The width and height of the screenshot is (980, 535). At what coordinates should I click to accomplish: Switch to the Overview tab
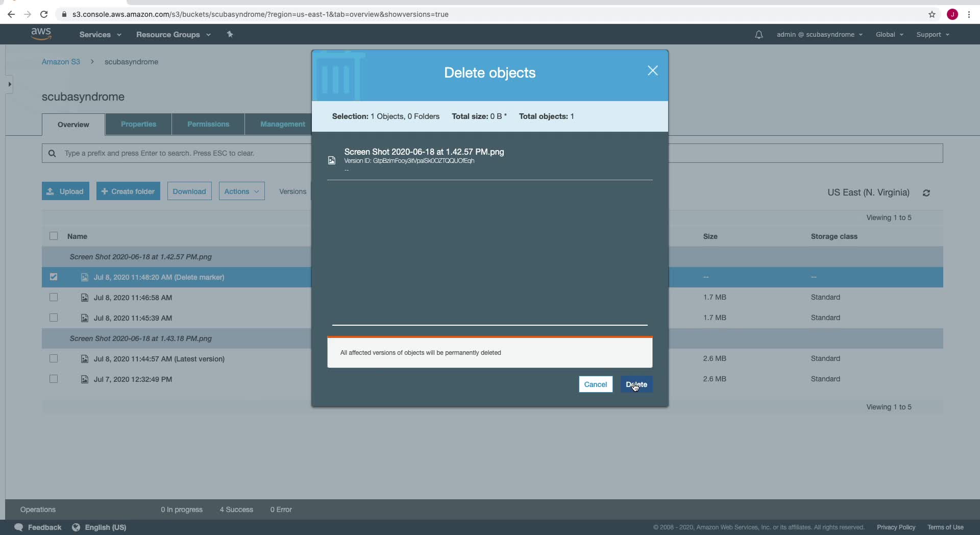pyautogui.click(x=73, y=125)
